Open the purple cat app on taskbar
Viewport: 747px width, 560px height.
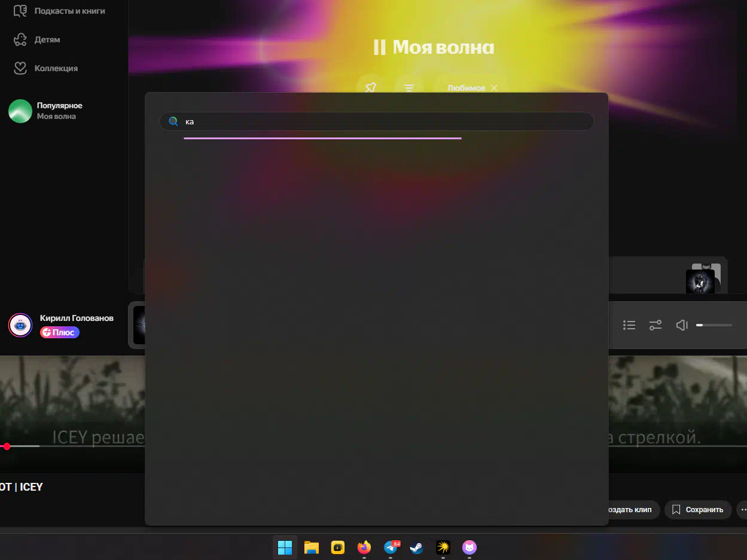[x=469, y=547]
